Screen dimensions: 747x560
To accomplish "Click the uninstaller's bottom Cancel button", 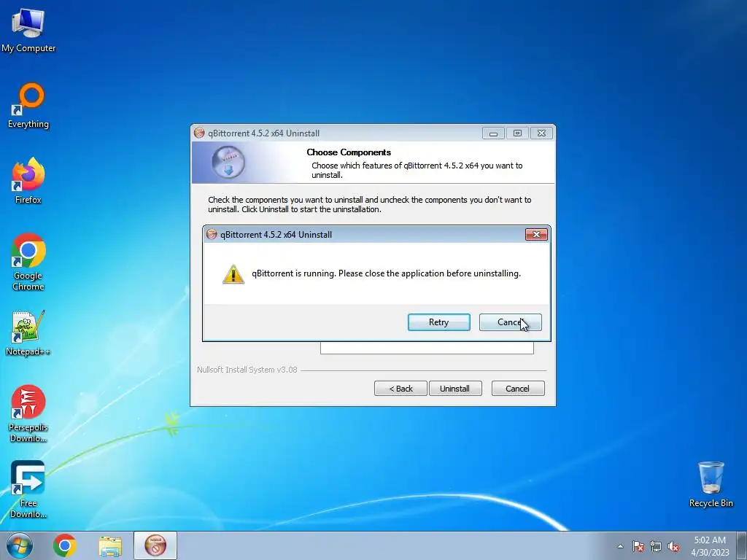I will (518, 389).
